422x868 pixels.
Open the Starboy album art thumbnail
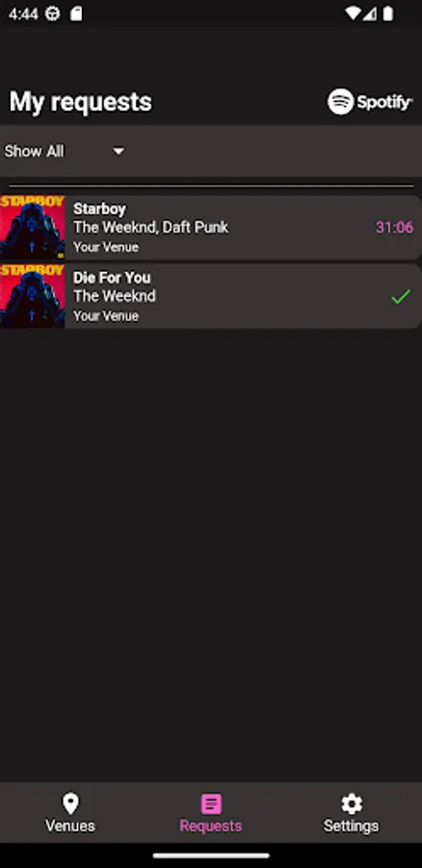coord(32,228)
